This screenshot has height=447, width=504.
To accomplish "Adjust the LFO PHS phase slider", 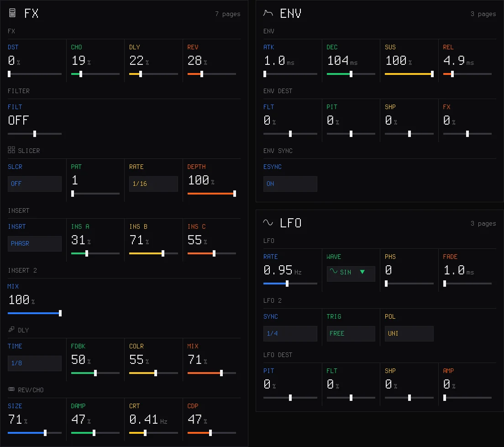I will coord(409,284).
